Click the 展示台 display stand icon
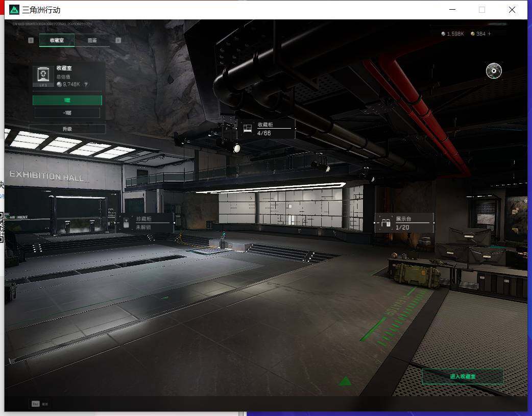The width and height of the screenshot is (532, 416). pyautogui.click(x=385, y=223)
